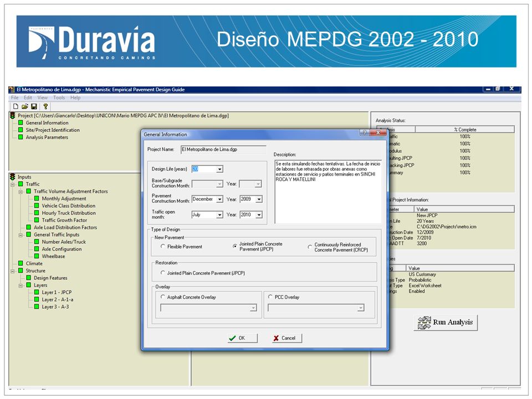Open Traffic open month dropdown showing July
Screen dimensions: 532x399
tap(219, 215)
